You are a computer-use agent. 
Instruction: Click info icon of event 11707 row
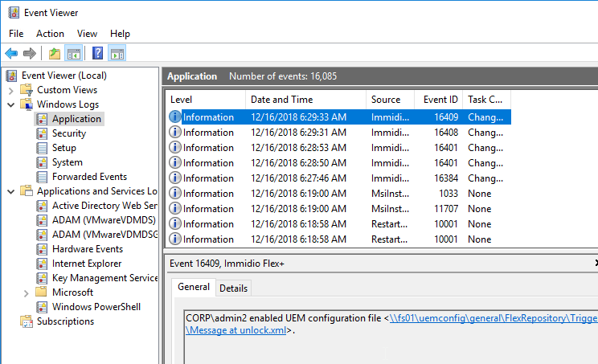tap(174, 208)
